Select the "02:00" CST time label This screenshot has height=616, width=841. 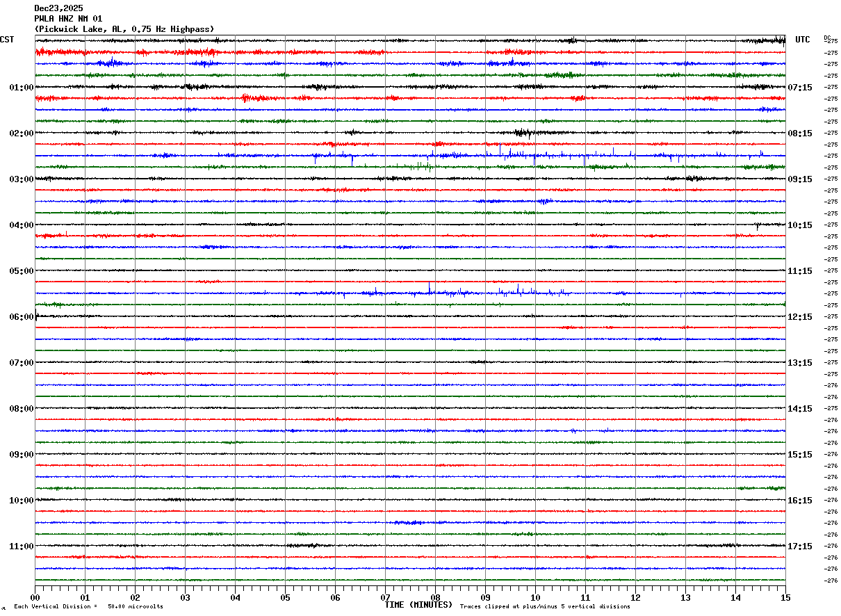(22, 133)
